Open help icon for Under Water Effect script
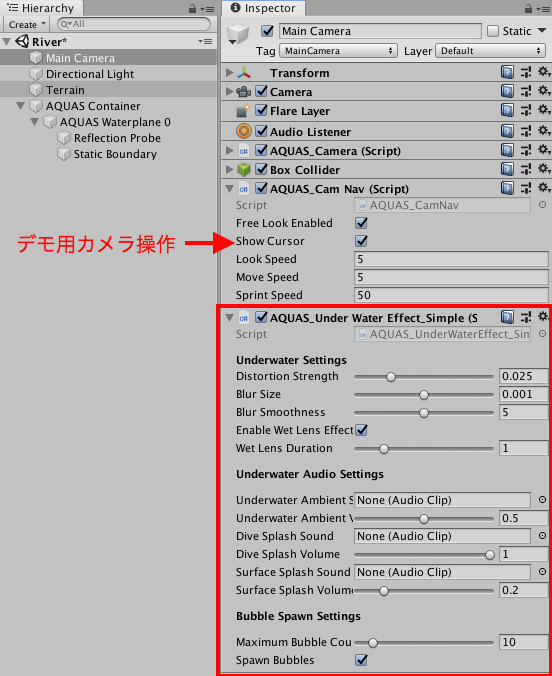552x676 pixels. point(507,317)
